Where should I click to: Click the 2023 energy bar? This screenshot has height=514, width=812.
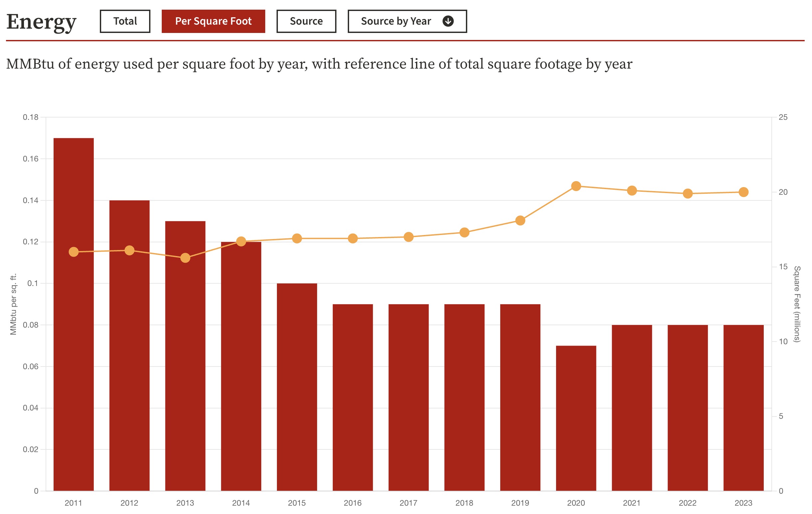point(743,408)
